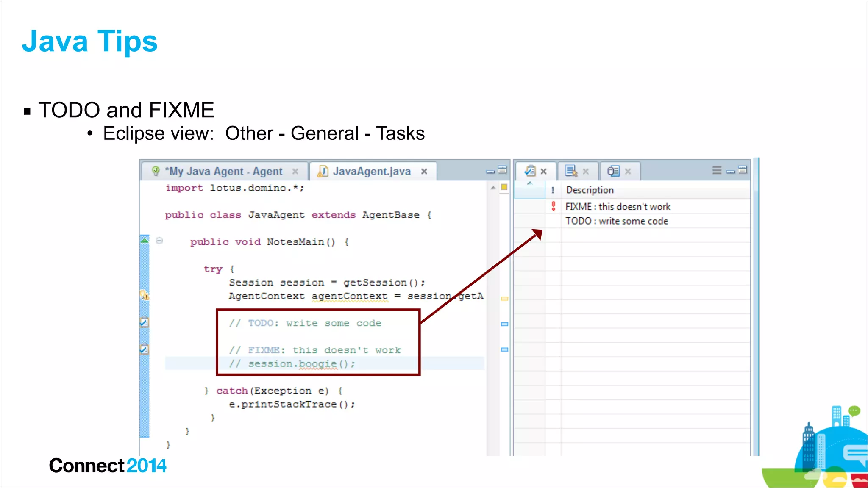This screenshot has width=868, height=488.
Task: Open the Tasks view menu
Action: [717, 170]
